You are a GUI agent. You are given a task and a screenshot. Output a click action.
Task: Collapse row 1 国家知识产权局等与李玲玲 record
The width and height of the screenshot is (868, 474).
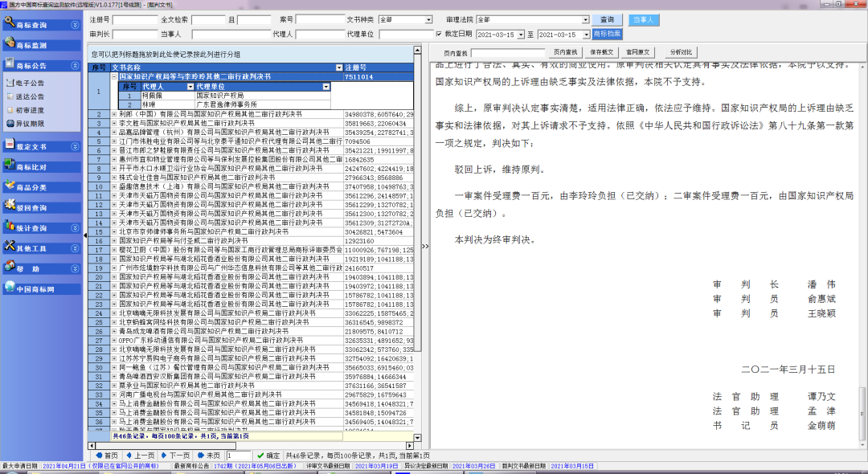pyautogui.click(x=115, y=77)
